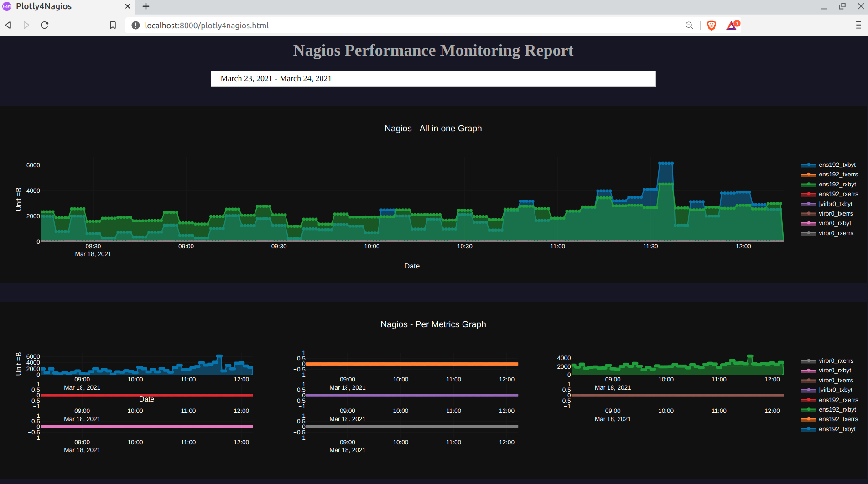Open Brave Shields lion icon

pos(712,25)
